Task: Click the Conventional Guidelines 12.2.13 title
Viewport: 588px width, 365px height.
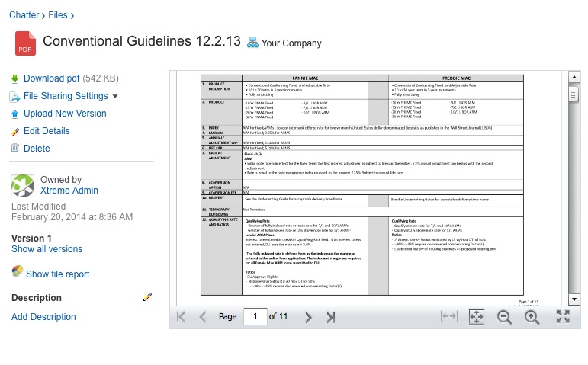Action: click(142, 41)
